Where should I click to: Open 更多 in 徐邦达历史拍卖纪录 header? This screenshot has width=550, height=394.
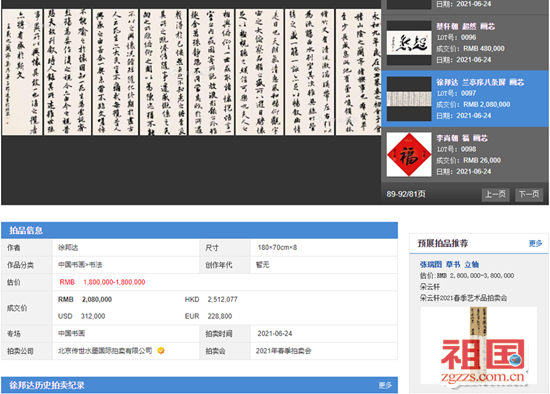pos(385,385)
